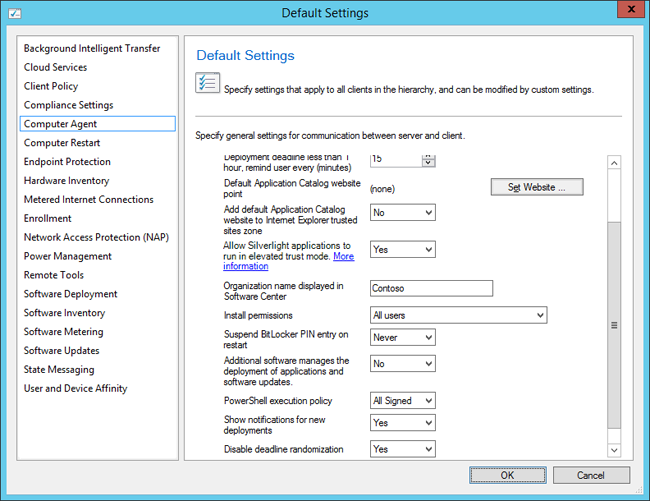Open Suspend BitLocker PIN entry dropdown
This screenshot has width=650, height=501.
[x=402, y=338]
